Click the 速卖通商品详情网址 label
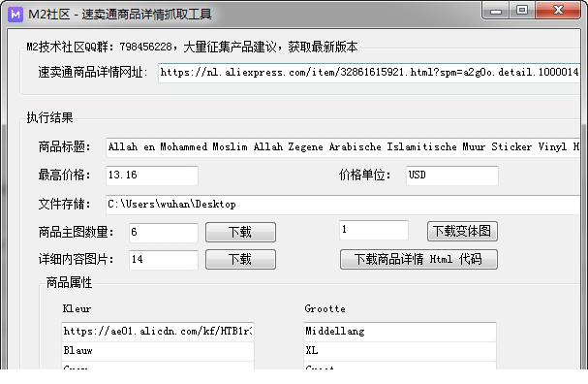Image resolution: width=588 pixels, height=384 pixels. [x=93, y=72]
